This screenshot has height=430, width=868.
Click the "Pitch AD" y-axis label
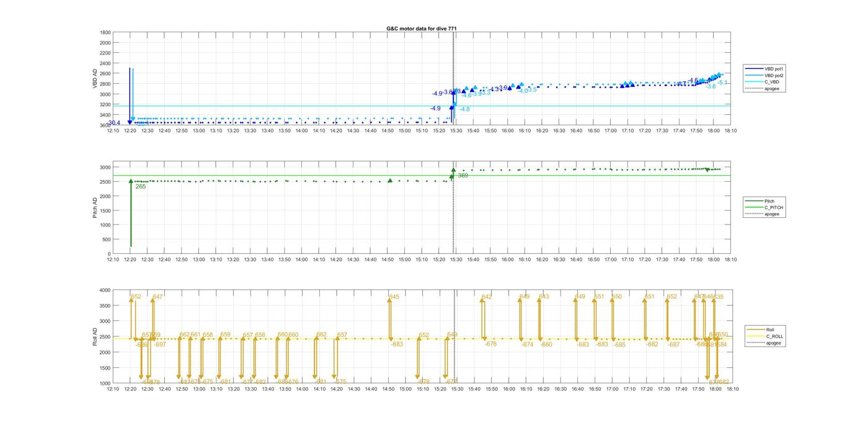(x=95, y=208)
